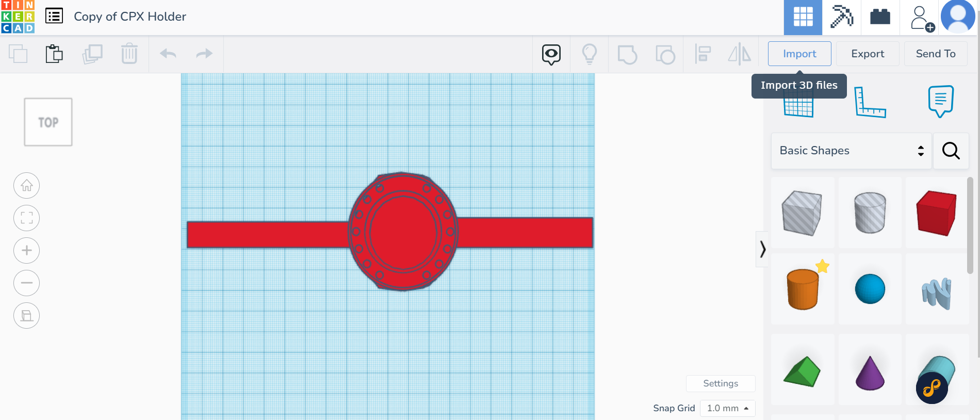Viewport: 980px width, 420px height.
Task: Click the Fit all in view icon
Action: (27, 218)
